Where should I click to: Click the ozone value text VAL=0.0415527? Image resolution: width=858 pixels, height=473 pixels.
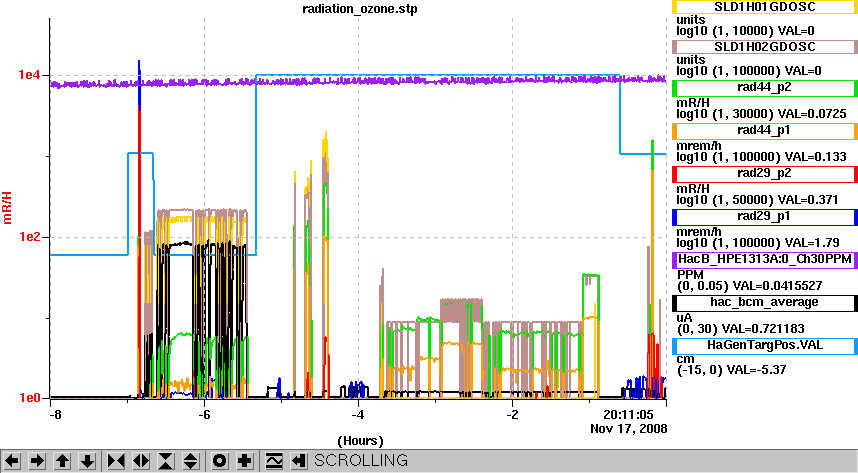coord(776,286)
